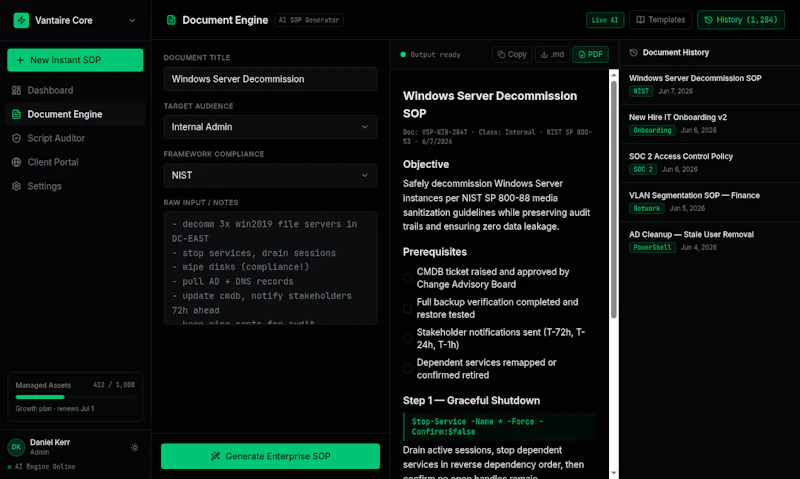Edit the Document Title input field
Image resolution: width=800 pixels, height=479 pixels.
coord(270,79)
